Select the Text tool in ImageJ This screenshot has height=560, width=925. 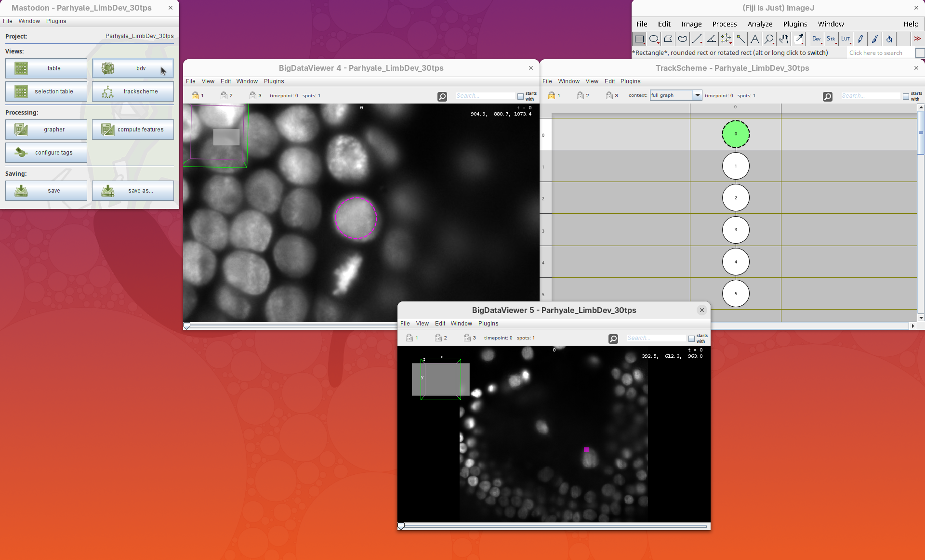(755, 39)
